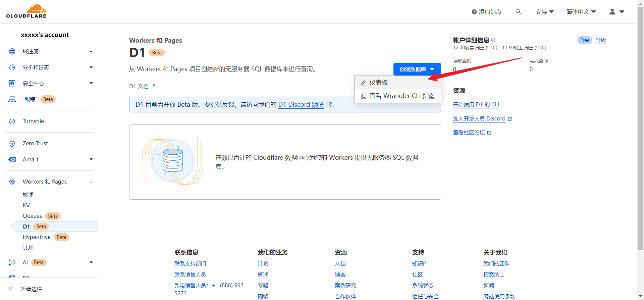Click the Free plan badge
This screenshot has width=644, height=300.
tap(585, 40)
